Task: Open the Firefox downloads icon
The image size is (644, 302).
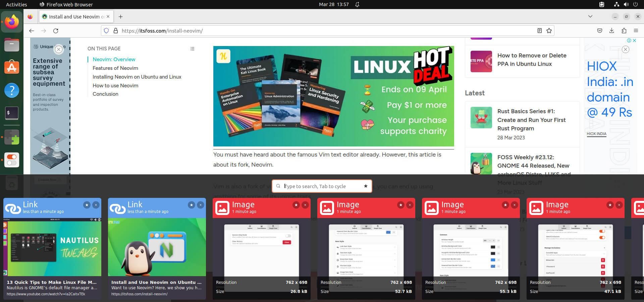Action: [x=611, y=31]
